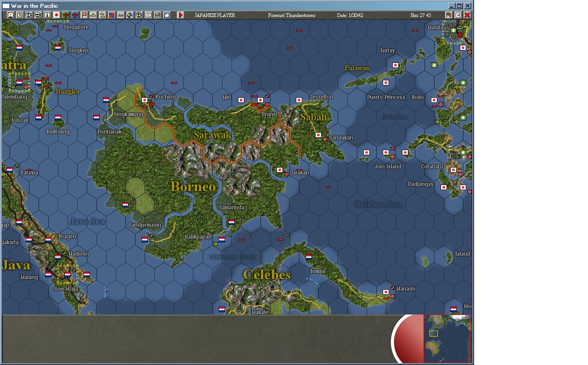Screen dimensions: 588x365
Task: Select the Japanese flag unit at Jesselton
Action: 299,100
